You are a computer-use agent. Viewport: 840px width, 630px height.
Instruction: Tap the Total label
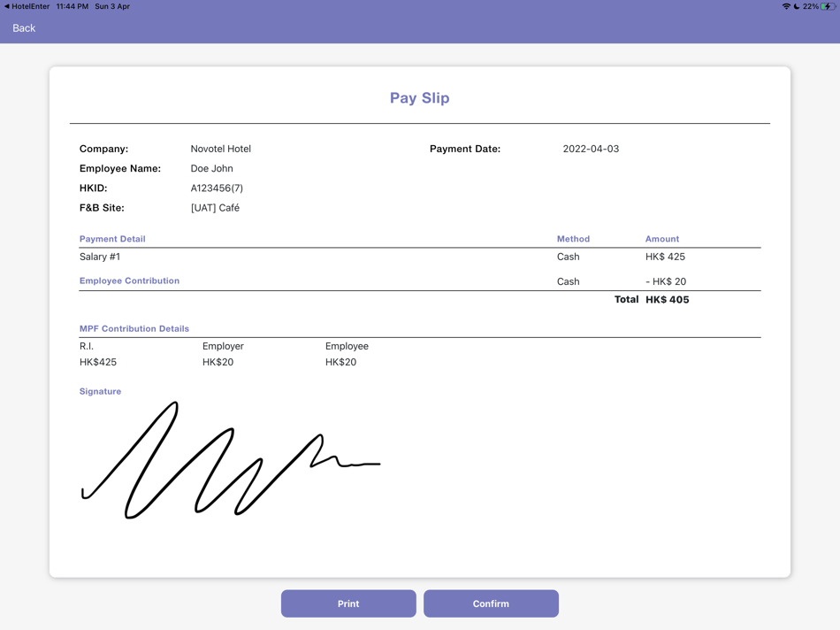pos(626,299)
